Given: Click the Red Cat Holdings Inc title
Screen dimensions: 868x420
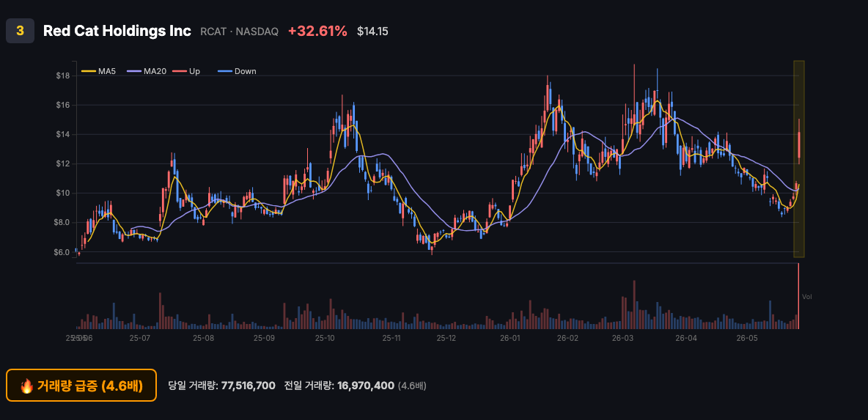Looking at the screenshot, I should (117, 31).
